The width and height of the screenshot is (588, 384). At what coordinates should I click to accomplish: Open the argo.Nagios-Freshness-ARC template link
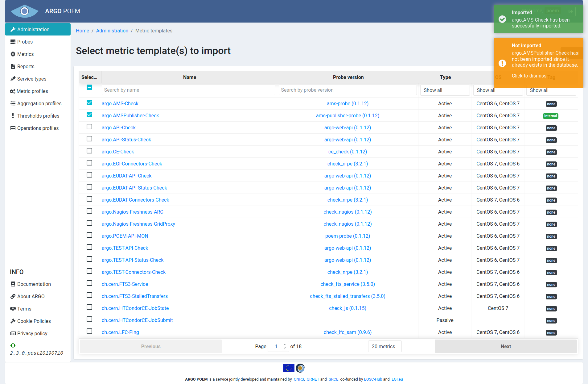coord(132,212)
